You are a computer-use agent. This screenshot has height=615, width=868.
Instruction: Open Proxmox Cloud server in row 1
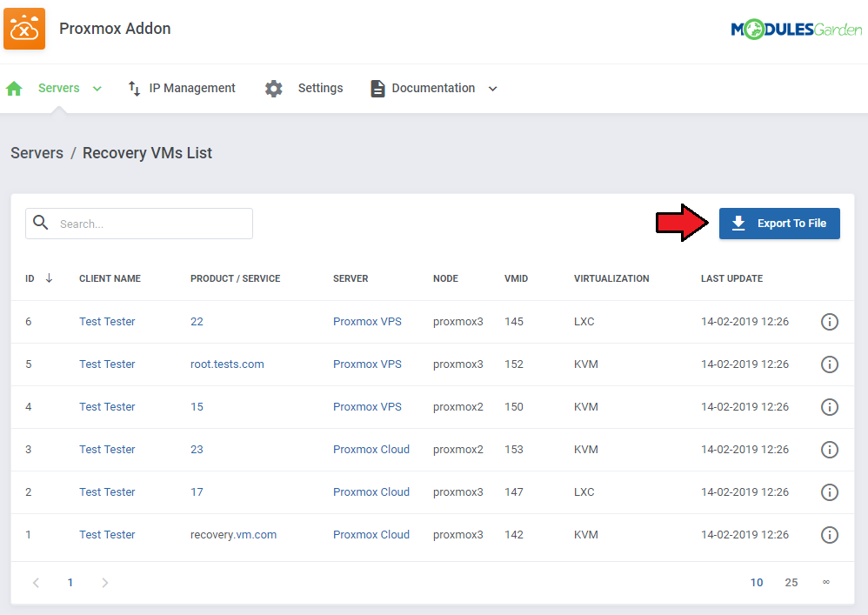pyautogui.click(x=371, y=535)
